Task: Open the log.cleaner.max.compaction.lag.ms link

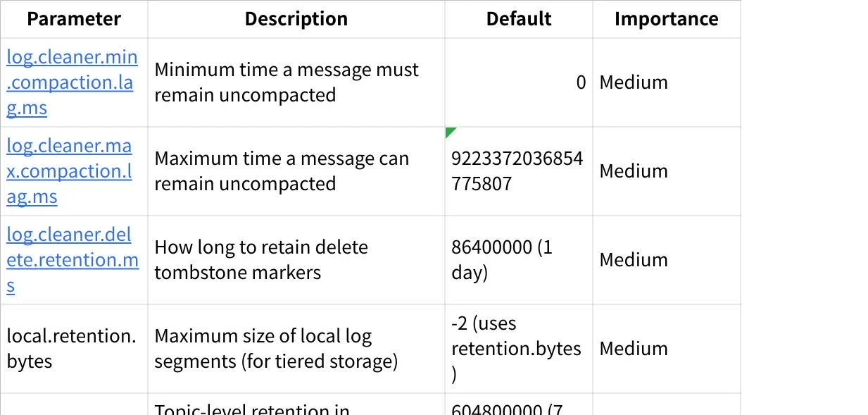Action: point(69,171)
